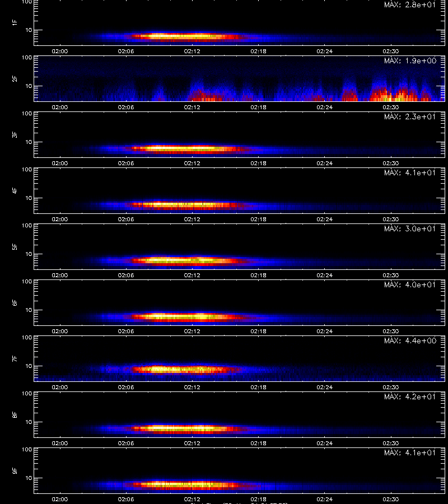Click the MAX: 1.9e+00 label
This screenshot has height=504, width=448.
410,60
